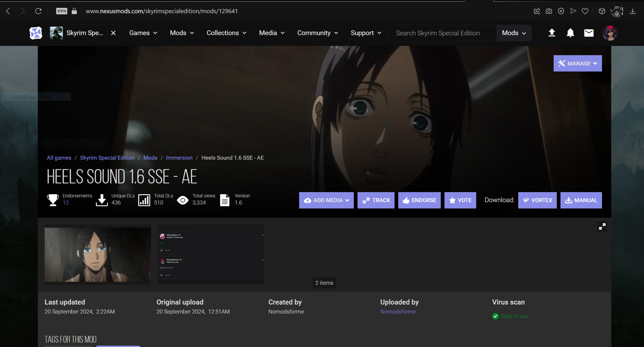Download with Vortex
Image resolution: width=644 pixels, height=347 pixels.
(x=537, y=200)
